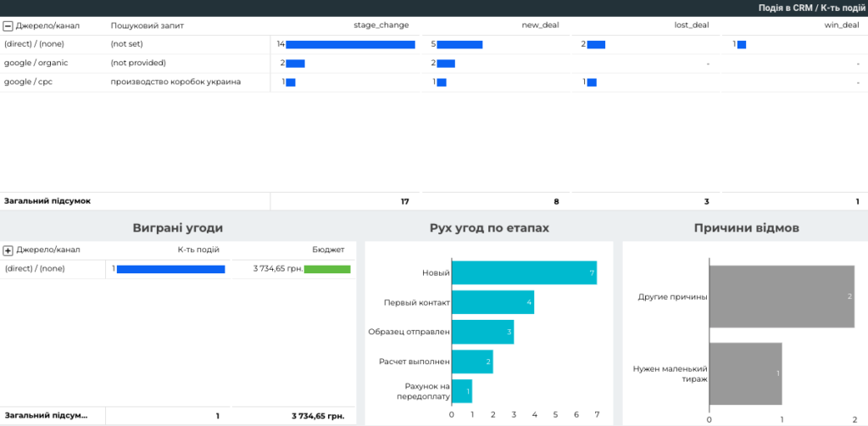The height and width of the screenshot is (426, 868).
Task: Expand Джерело/канал plus icon in Виграні угоди
Action: coord(8,250)
